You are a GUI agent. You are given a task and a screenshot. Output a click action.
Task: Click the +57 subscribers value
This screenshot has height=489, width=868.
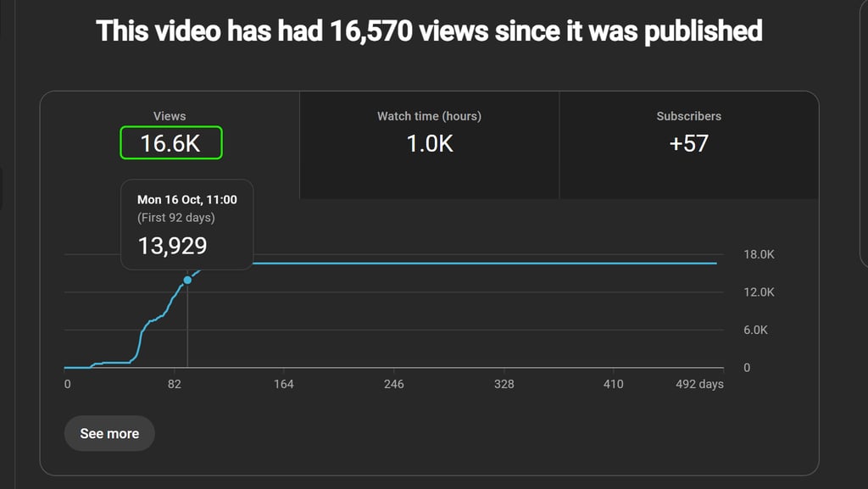coord(688,144)
